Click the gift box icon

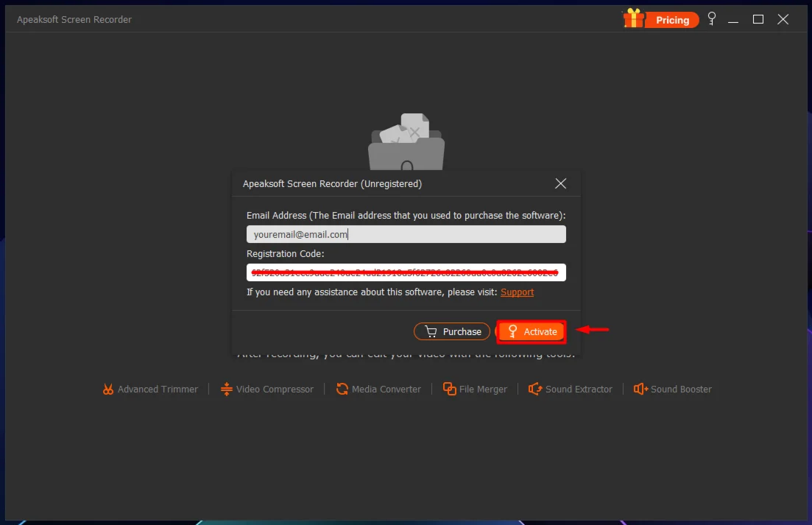click(x=633, y=18)
